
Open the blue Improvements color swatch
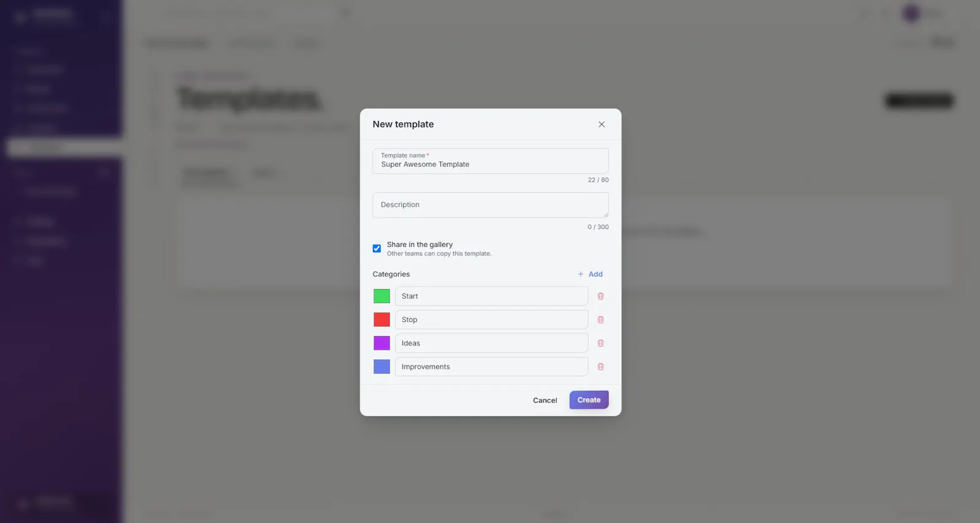tap(382, 367)
